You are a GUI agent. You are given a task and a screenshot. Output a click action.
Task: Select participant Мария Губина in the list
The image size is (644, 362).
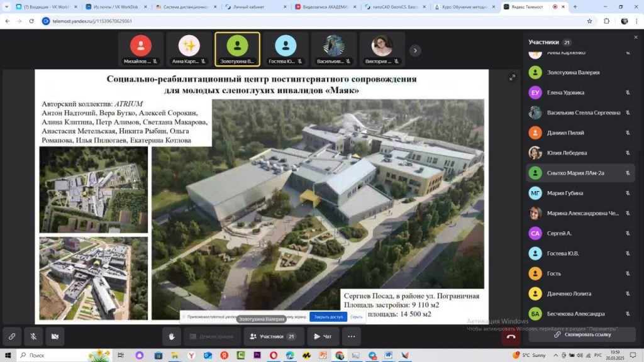coord(579,193)
